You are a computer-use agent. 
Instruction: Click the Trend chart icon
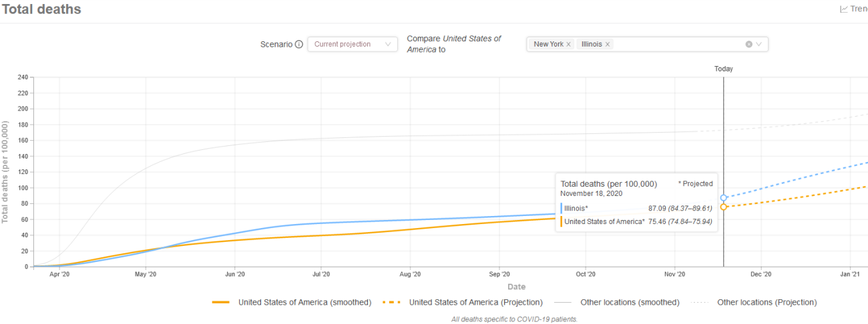pyautogui.click(x=844, y=9)
